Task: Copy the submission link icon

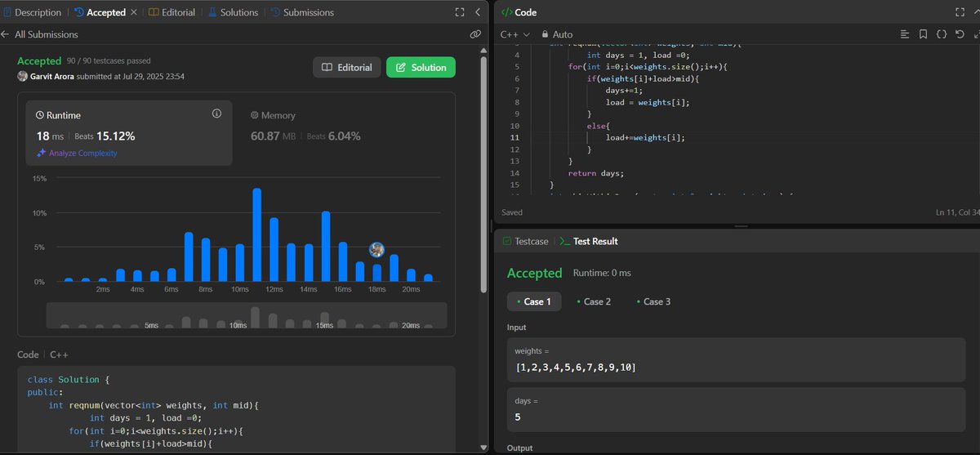Action: (x=475, y=34)
